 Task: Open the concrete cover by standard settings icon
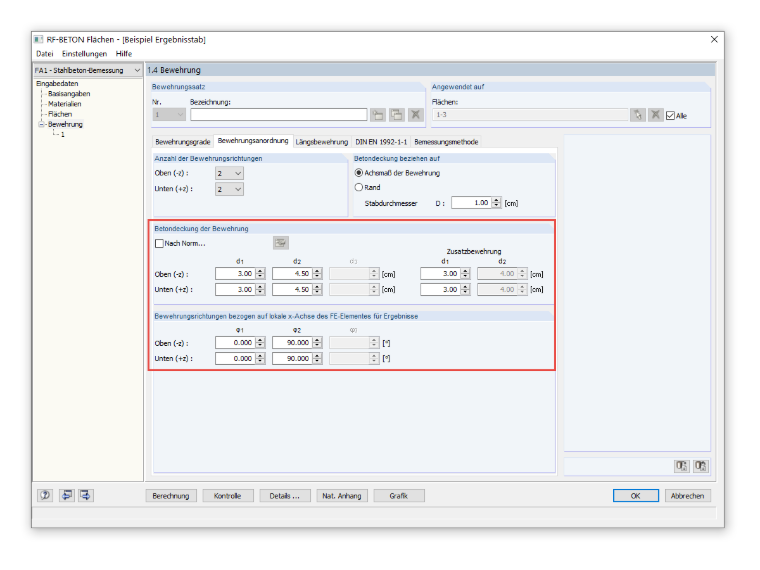281,243
